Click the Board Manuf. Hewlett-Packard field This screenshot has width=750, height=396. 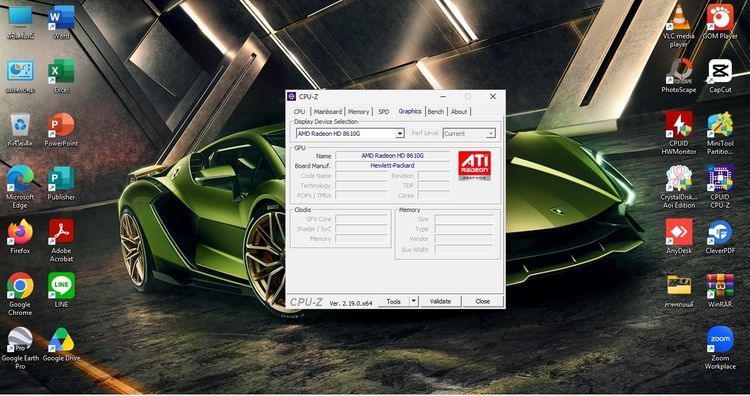[392, 165]
